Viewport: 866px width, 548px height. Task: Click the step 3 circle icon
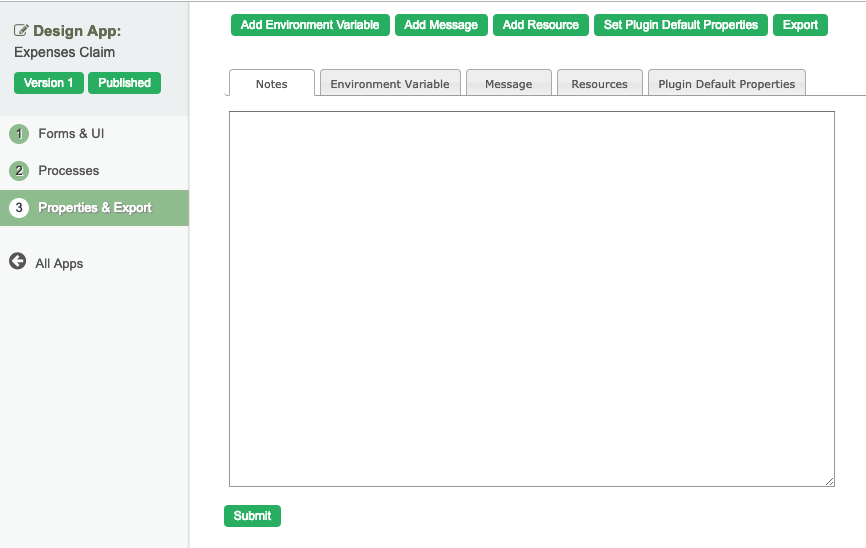click(18, 208)
